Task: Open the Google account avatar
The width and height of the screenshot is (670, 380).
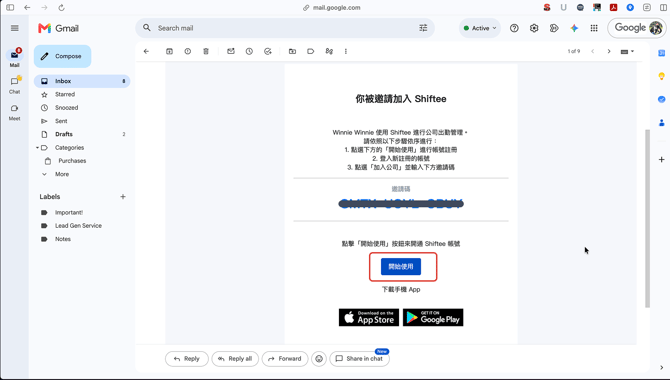Action: (655, 28)
